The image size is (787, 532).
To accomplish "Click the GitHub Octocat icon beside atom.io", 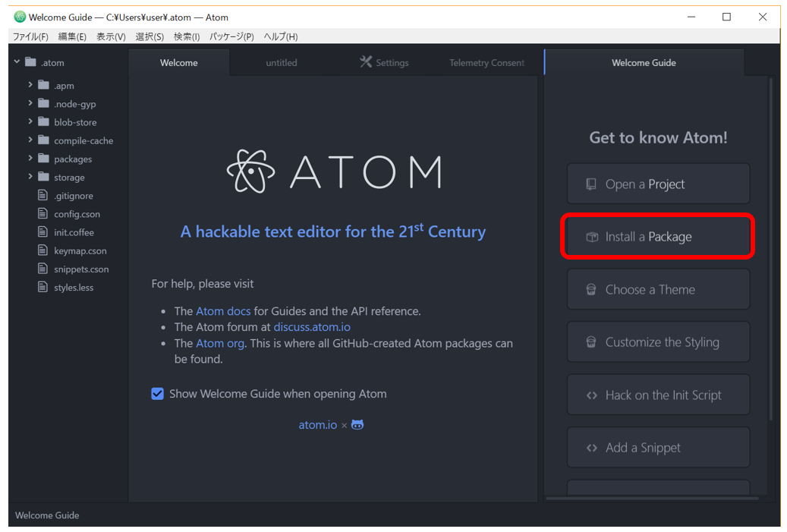I will point(357,425).
